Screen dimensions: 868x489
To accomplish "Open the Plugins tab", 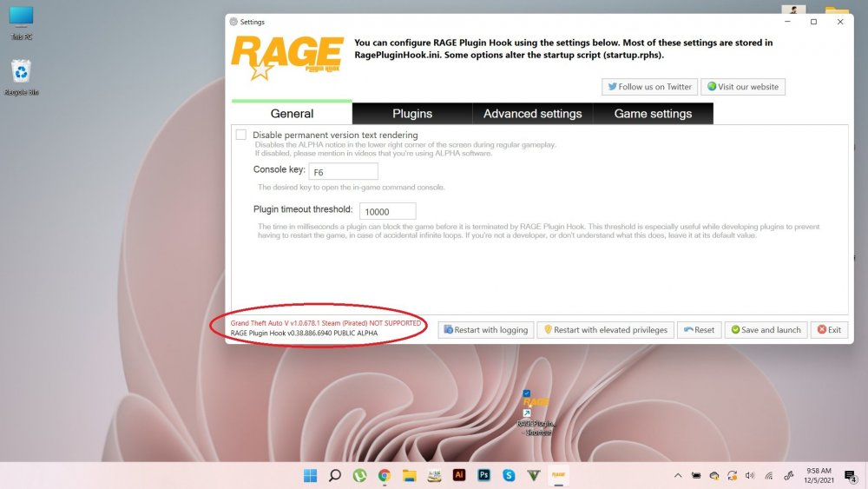I will tap(412, 114).
